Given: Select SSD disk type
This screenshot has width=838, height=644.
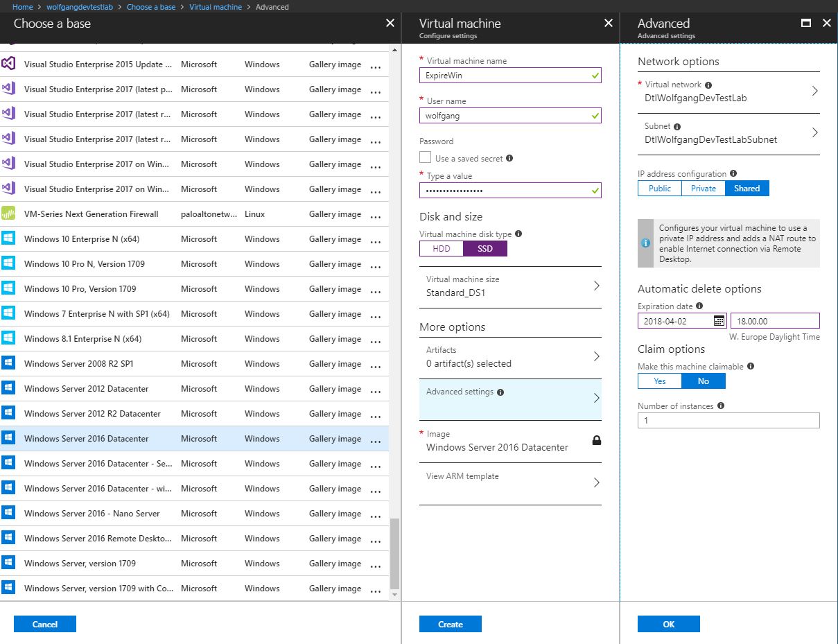Looking at the screenshot, I should coord(485,248).
